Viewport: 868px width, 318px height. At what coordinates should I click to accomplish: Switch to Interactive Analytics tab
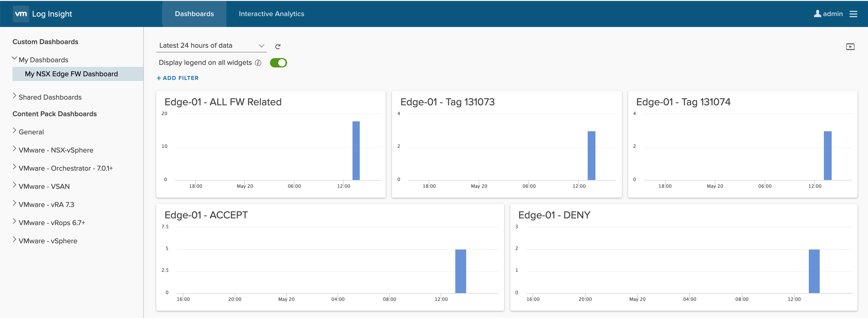[x=271, y=14]
